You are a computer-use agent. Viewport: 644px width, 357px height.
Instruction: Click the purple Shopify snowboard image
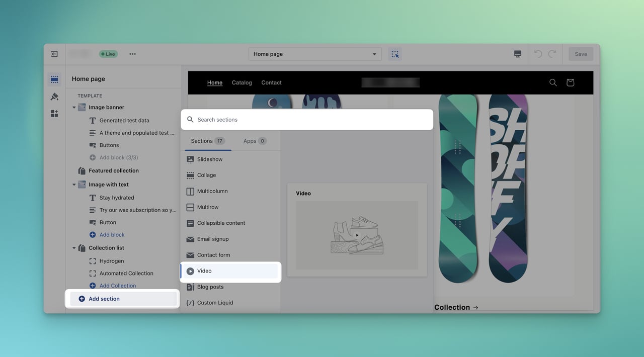tap(509, 189)
